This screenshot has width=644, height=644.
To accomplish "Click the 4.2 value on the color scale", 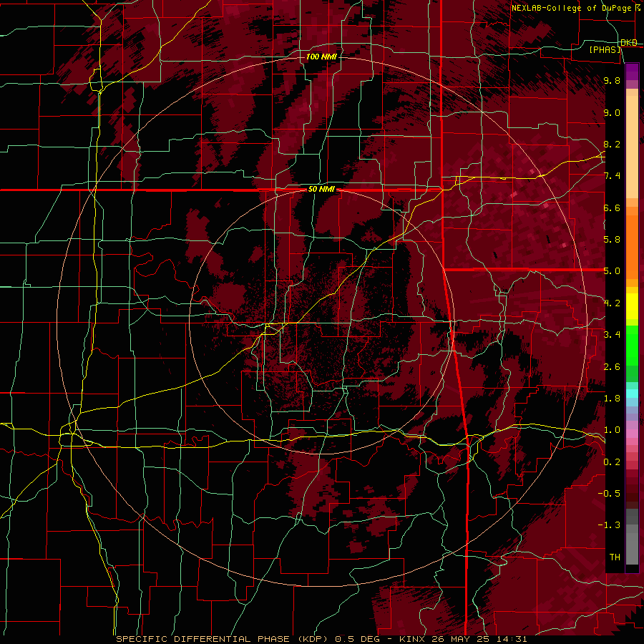I will 612,303.
